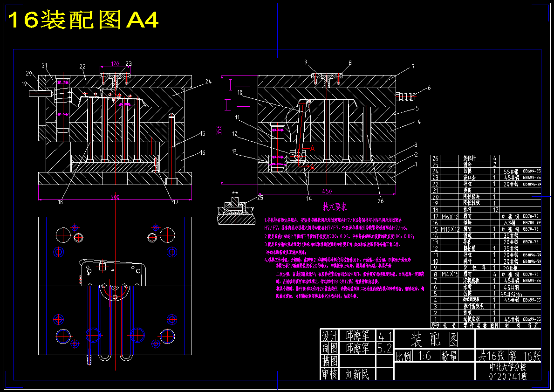Click the "GB700-79" standard in the parts list
Viewport: 554px width, 392px height.
532,223
